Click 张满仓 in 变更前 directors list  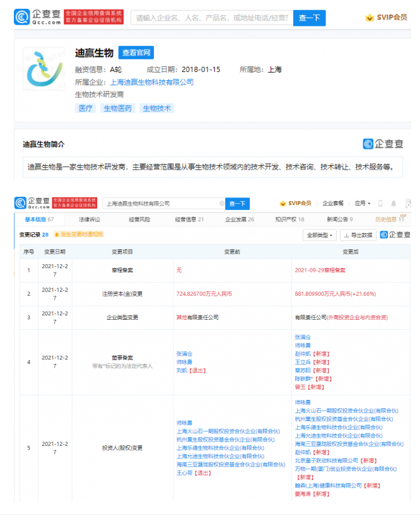184,353
